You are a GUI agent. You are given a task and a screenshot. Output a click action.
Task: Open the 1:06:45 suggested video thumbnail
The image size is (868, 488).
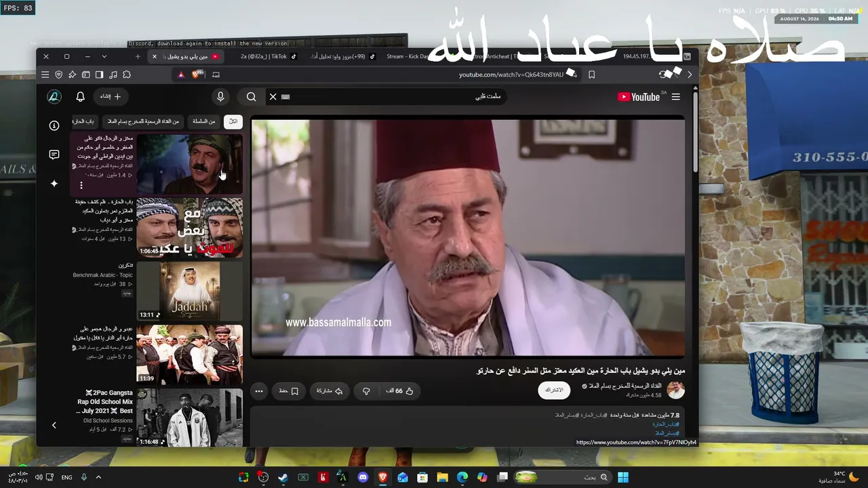[189, 227]
